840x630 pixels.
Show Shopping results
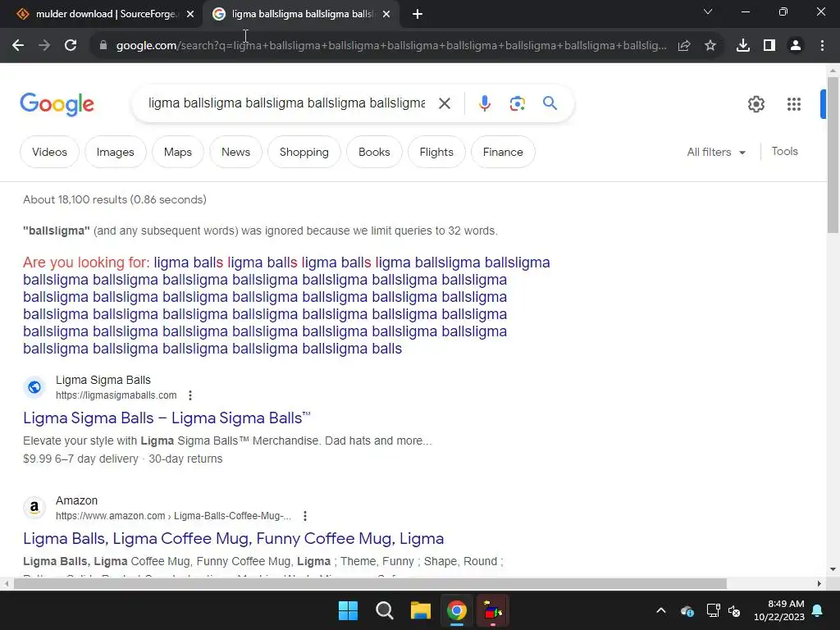point(304,152)
